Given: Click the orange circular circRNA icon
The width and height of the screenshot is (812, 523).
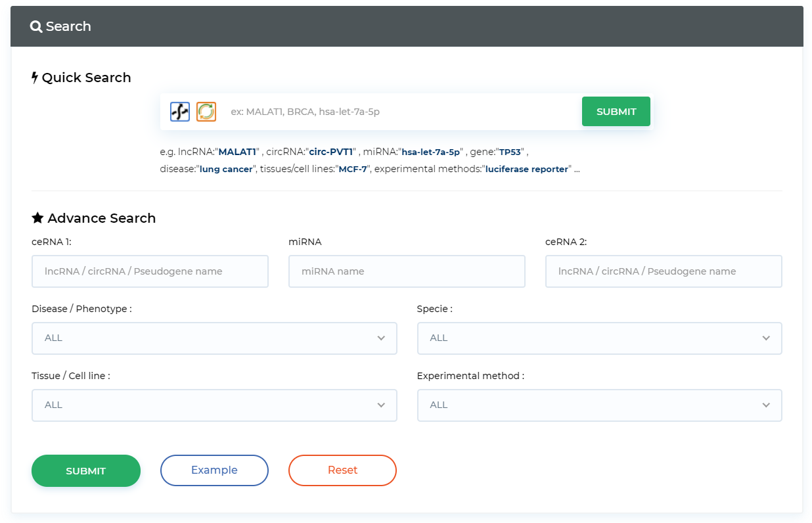Looking at the screenshot, I should tap(206, 112).
